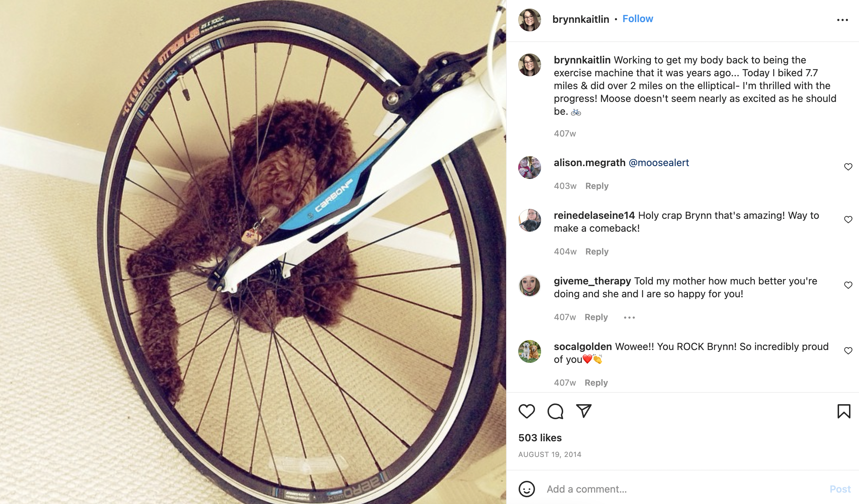
Task: Like socalgolden's comment heart
Action: [848, 351]
